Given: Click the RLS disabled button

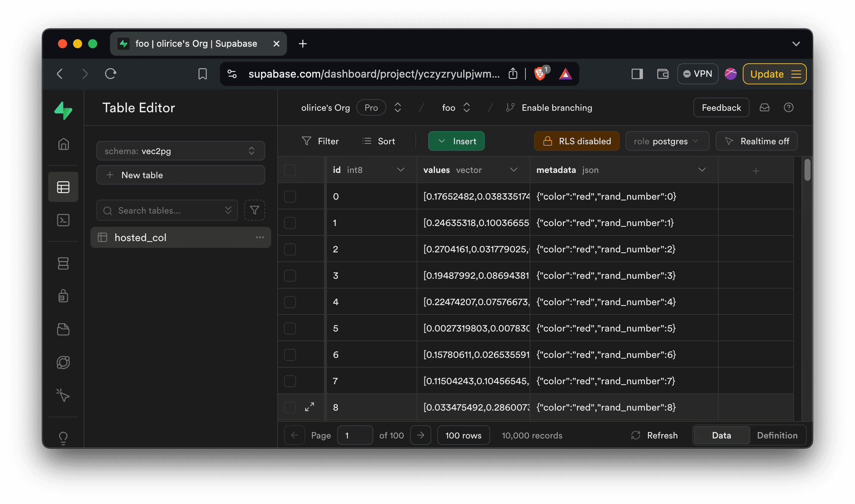Looking at the screenshot, I should point(576,141).
